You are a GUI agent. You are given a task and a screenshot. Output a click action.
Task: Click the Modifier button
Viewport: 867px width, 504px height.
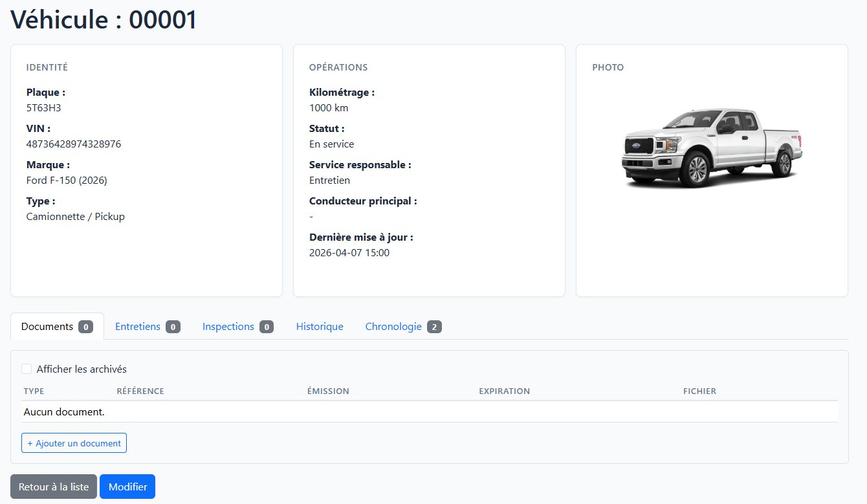pyautogui.click(x=127, y=486)
